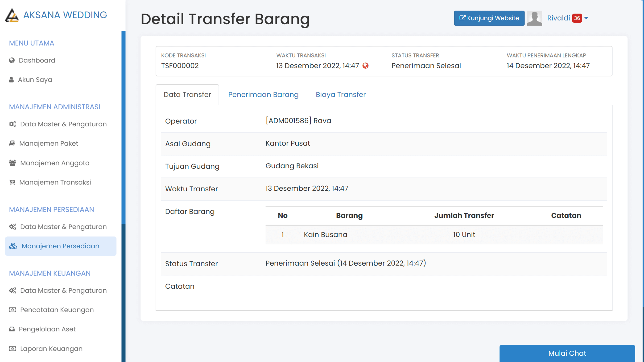Click the Laporan Keuangan icon
This screenshot has height=362, width=644.
(12, 349)
